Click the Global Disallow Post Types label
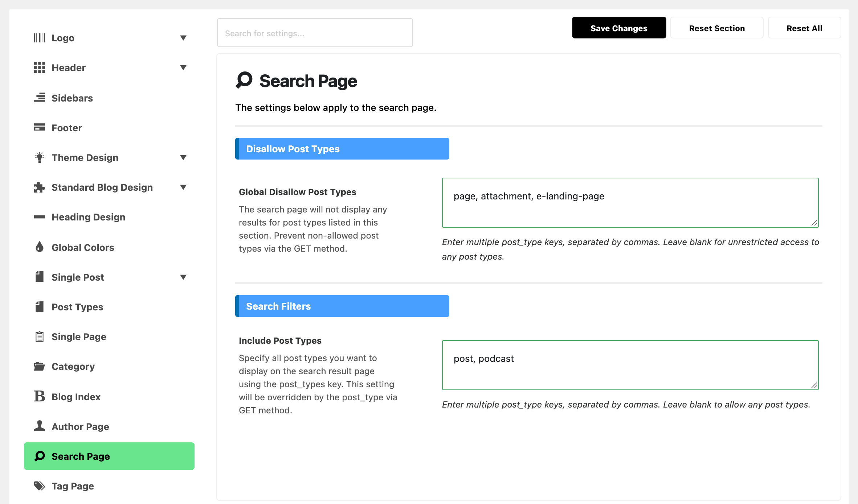Viewport: 858px width, 504px height. [x=298, y=192]
